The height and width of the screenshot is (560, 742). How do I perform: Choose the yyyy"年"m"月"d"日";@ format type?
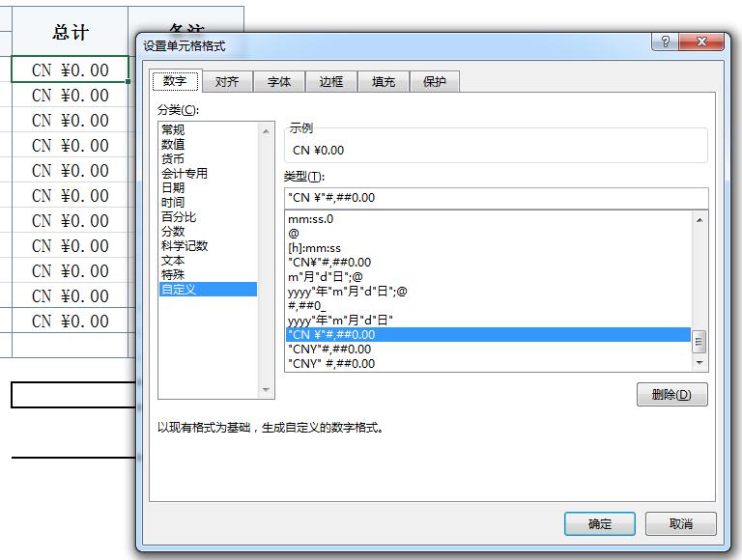point(488,292)
